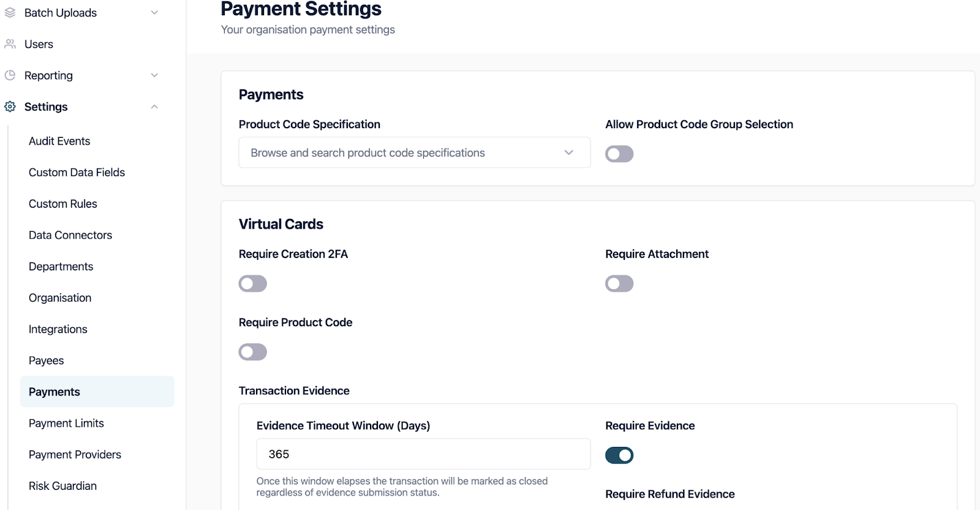Navigate to Data Connectors
The width and height of the screenshot is (980, 510).
(x=70, y=235)
